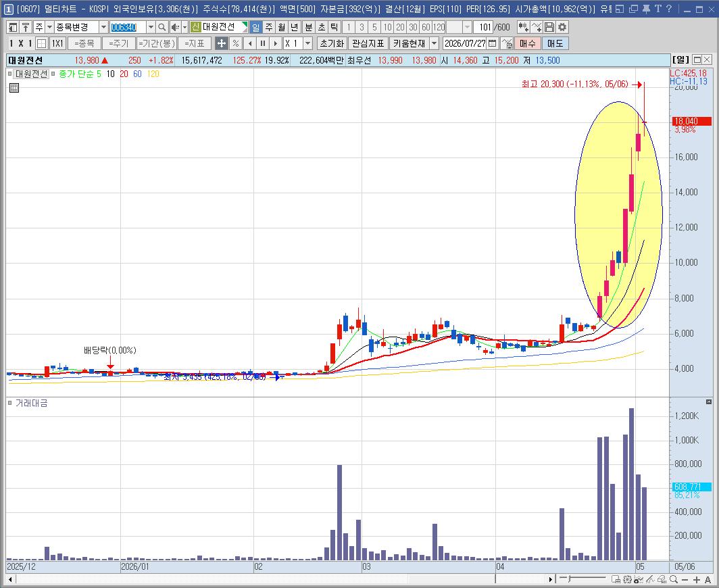Viewport: 719px width, 588px height.
Task: Click the zoom magnifier icon in the bottom bar
Action: (x=674, y=579)
